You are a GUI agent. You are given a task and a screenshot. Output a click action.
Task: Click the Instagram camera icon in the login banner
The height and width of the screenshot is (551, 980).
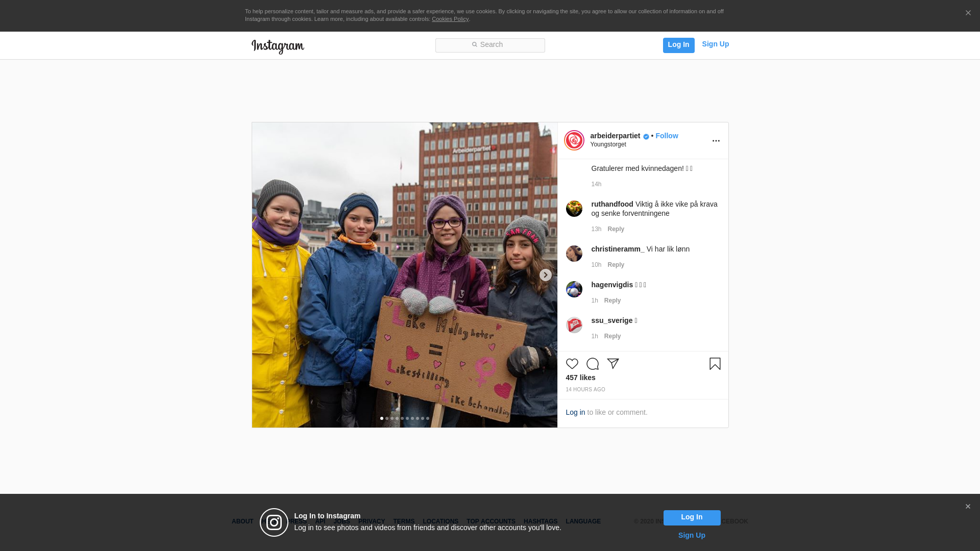pos(274,522)
